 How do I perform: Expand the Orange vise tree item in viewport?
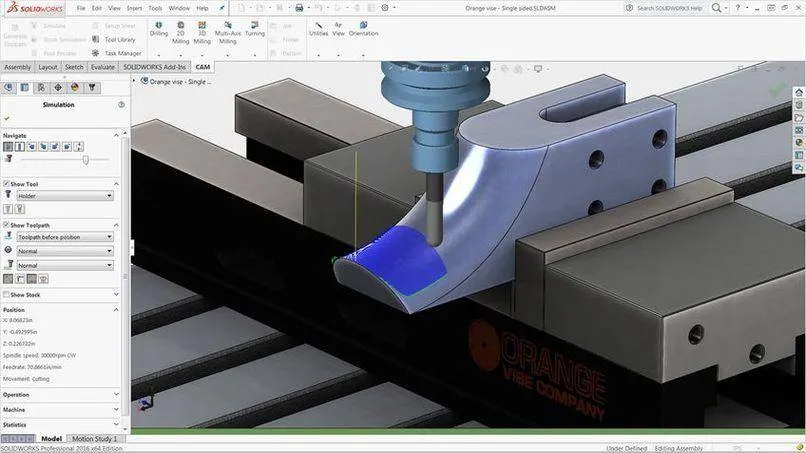pyautogui.click(x=135, y=81)
